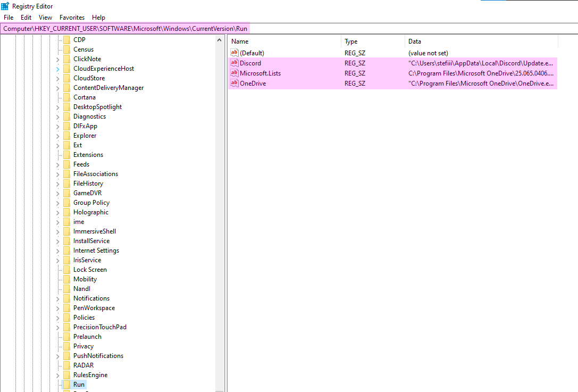Expand the CloudExperienceHost key
578x392 pixels.
tap(58, 69)
